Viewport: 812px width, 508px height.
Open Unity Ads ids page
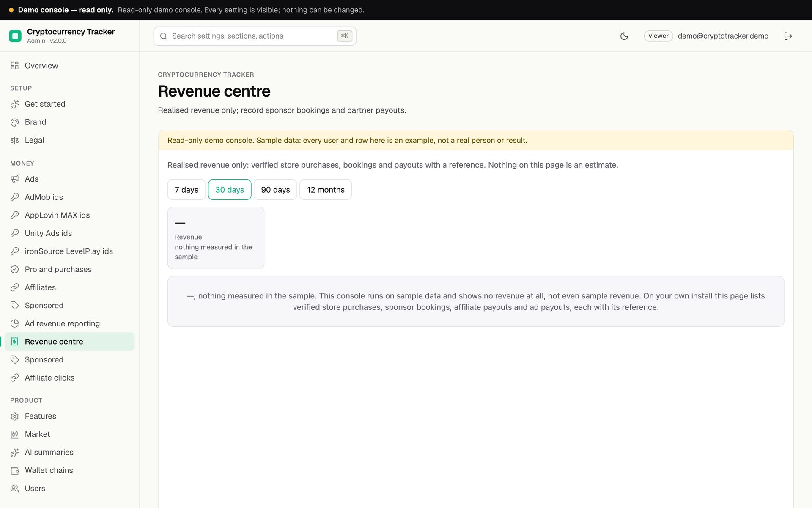point(70,233)
